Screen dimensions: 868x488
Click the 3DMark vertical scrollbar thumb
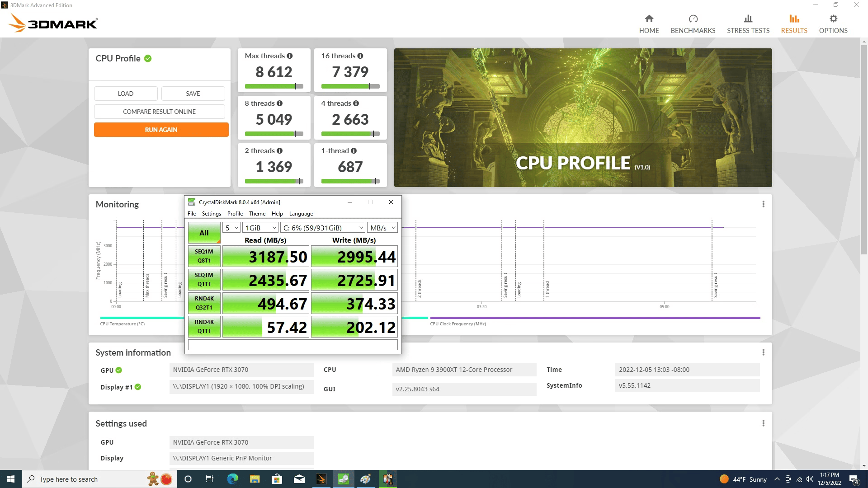[864, 150]
